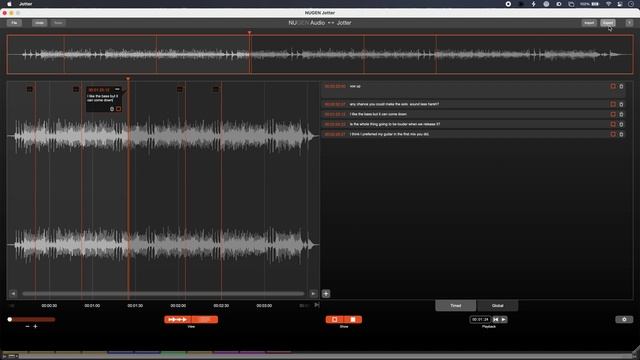Open the note marker near 00:02:00
The width and height of the screenshot is (640, 360).
[180, 89]
